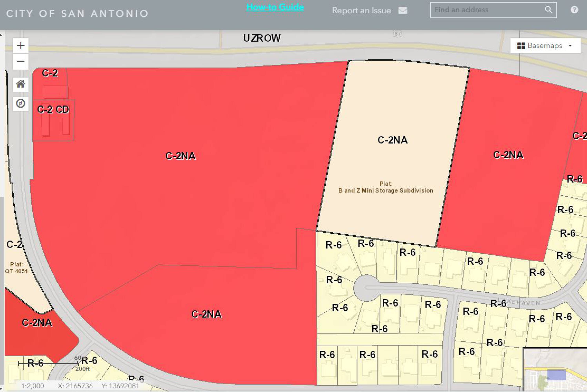Click the Report an Issue text
Viewport: 587px width, 392px height.
point(361,11)
